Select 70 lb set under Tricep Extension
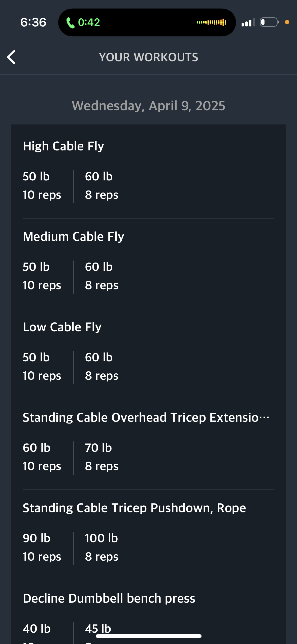 tap(102, 457)
